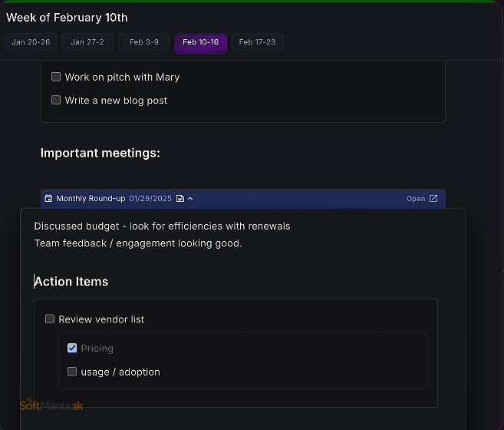Switch to the Jan 20-26 week tab
Image resolution: width=504 pixels, height=430 pixels.
(31, 42)
